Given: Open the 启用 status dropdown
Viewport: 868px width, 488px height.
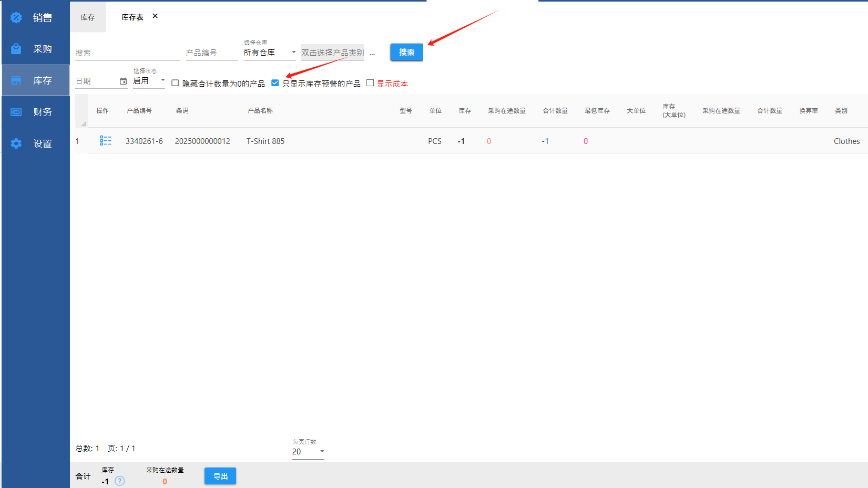Looking at the screenshot, I should tap(162, 80).
